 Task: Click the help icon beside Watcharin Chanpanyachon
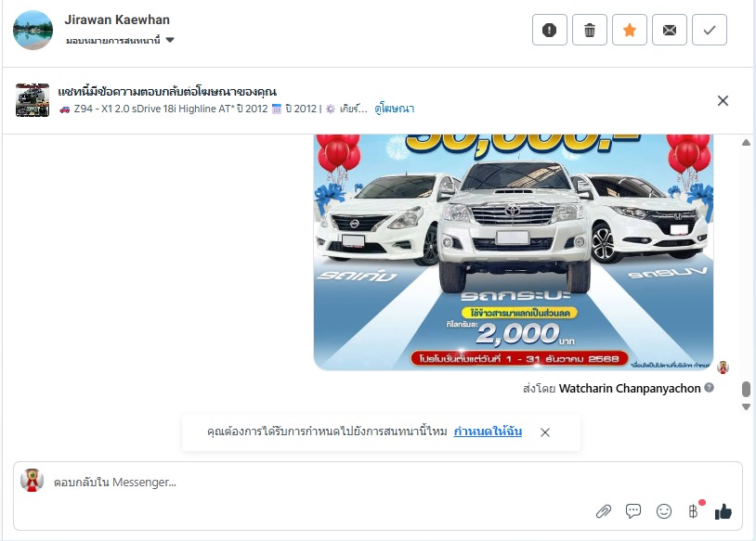(x=709, y=387)
